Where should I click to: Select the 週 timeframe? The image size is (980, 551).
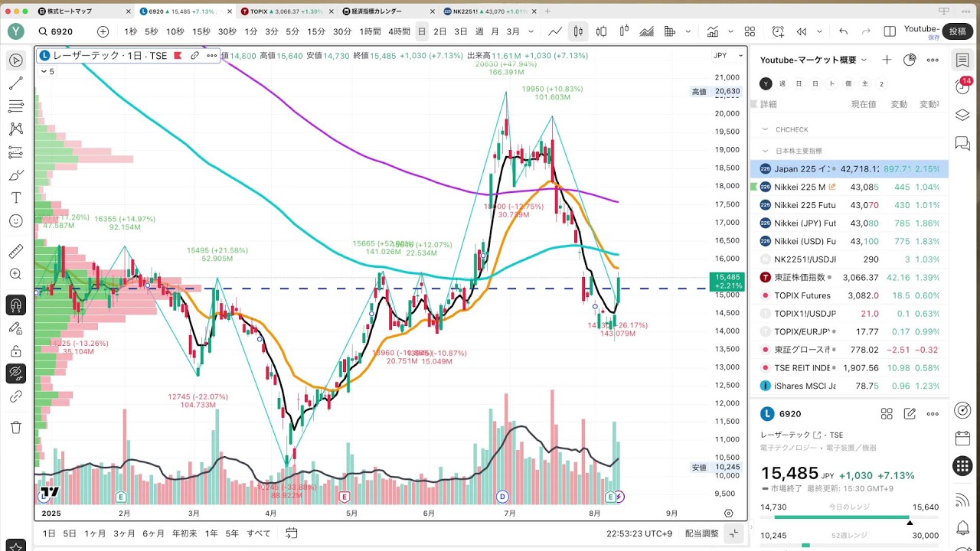tap(479, 31)
